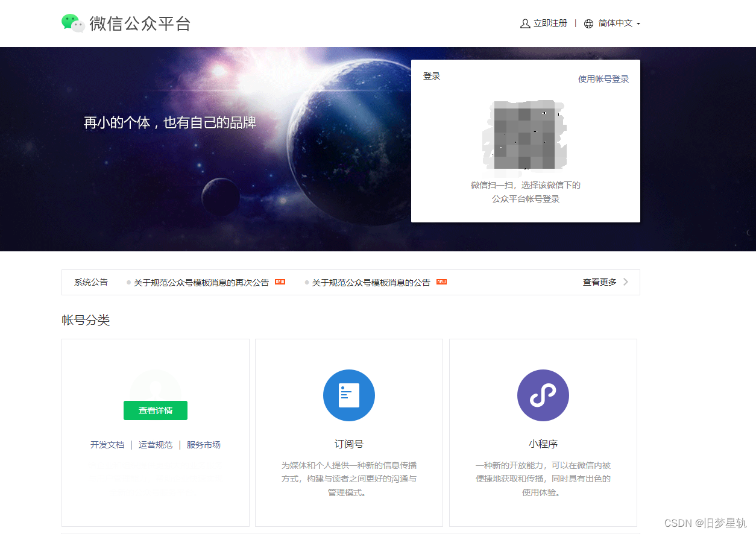Open 查看更多 announcements link
Viewport: 756px width, 534px height.
point(599,282)
